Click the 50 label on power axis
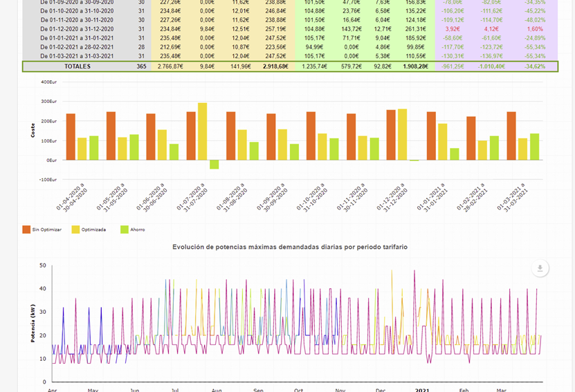Viewport: 575px width, 392px height. tap(43, 265)
